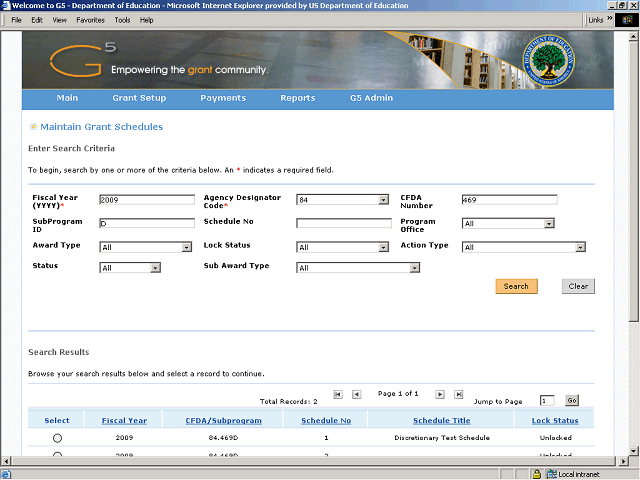Open the View menu

[x=60, y=20]
